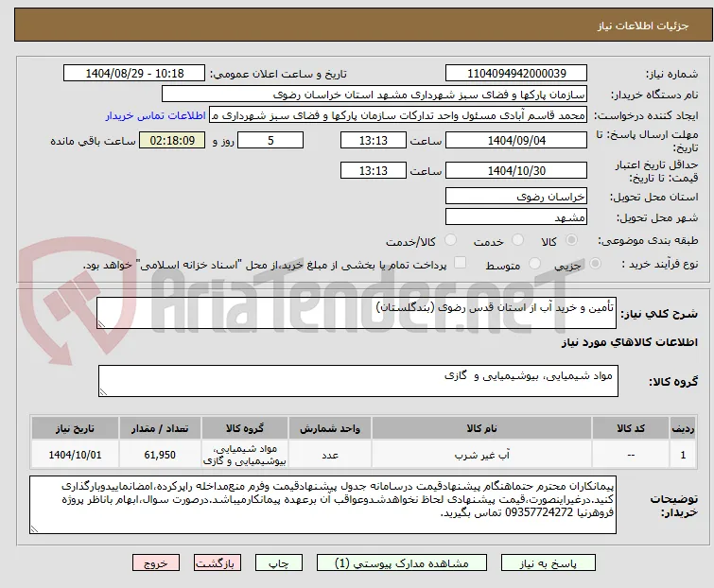Click the quantity cell 61,950

coord(160,455)
